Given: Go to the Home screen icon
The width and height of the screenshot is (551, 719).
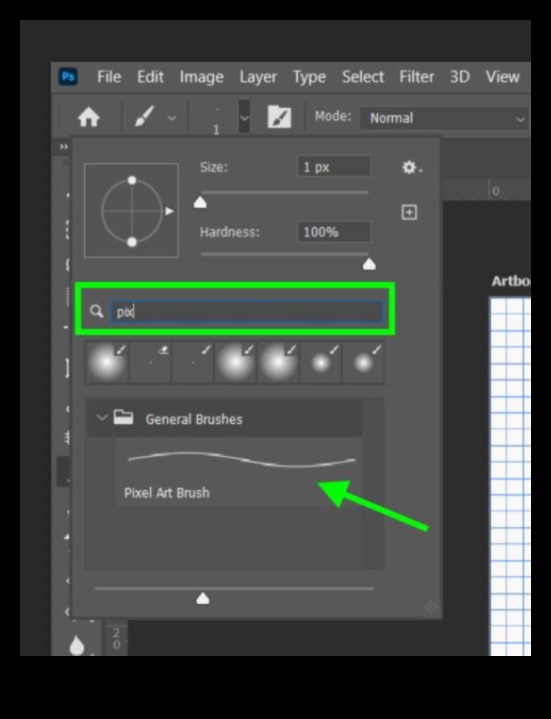Looking at the screenshot, I should 89,117.
